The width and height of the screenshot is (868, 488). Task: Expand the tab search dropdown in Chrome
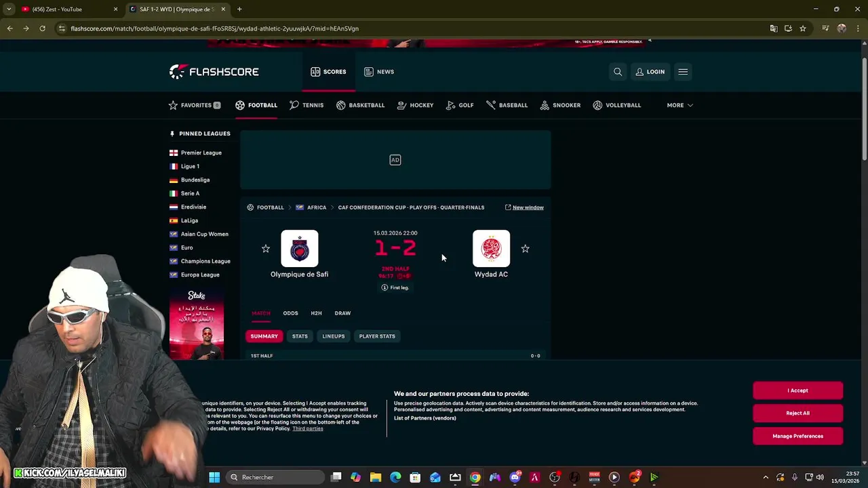[9, 9]
